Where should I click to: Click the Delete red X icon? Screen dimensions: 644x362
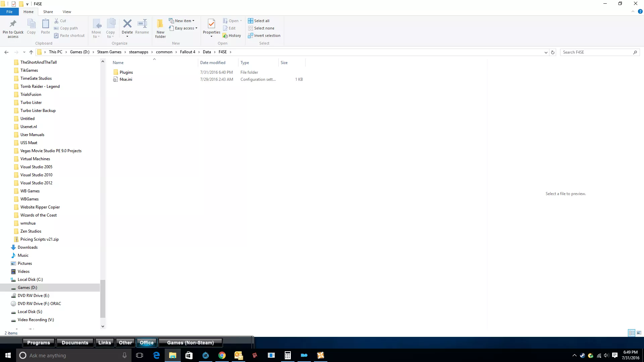127,23
